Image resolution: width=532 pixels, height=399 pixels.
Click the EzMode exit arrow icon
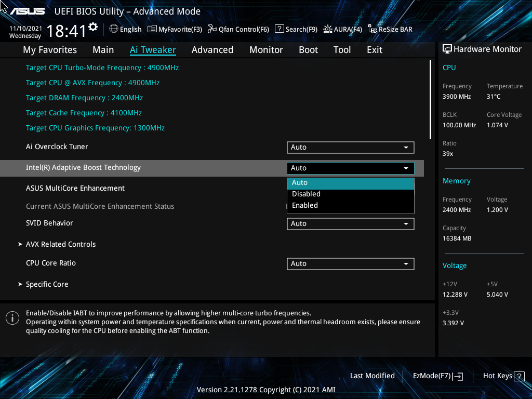click(458, 376)
